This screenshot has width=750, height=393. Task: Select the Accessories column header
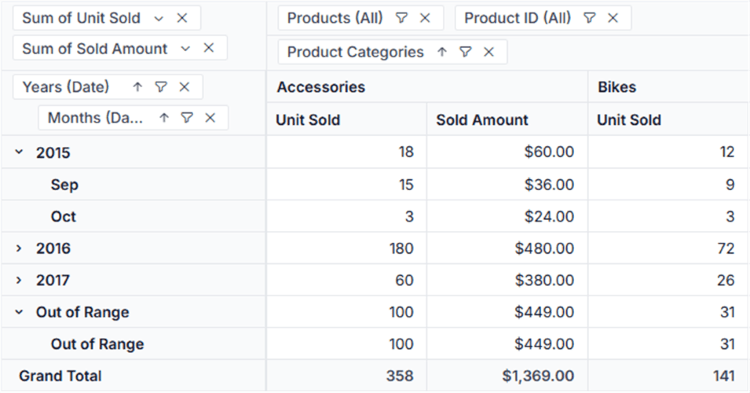(x=427, y=87)
